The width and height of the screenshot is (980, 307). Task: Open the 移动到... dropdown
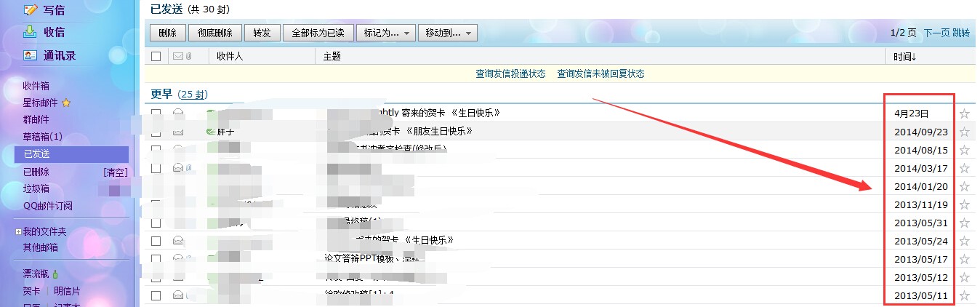pos(448,33)
